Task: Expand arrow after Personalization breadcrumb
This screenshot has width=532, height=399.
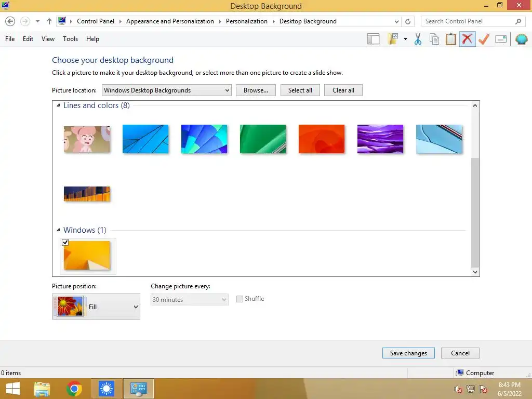Action: (273, 21)
